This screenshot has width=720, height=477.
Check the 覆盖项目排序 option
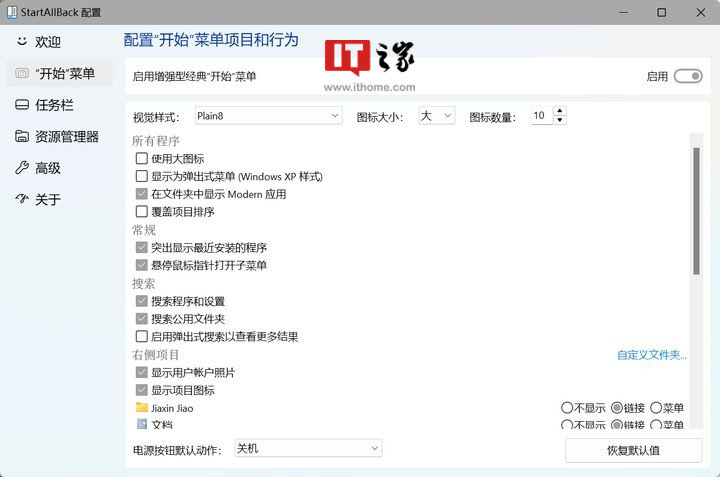pyautogui.click(x=141, y=212)
